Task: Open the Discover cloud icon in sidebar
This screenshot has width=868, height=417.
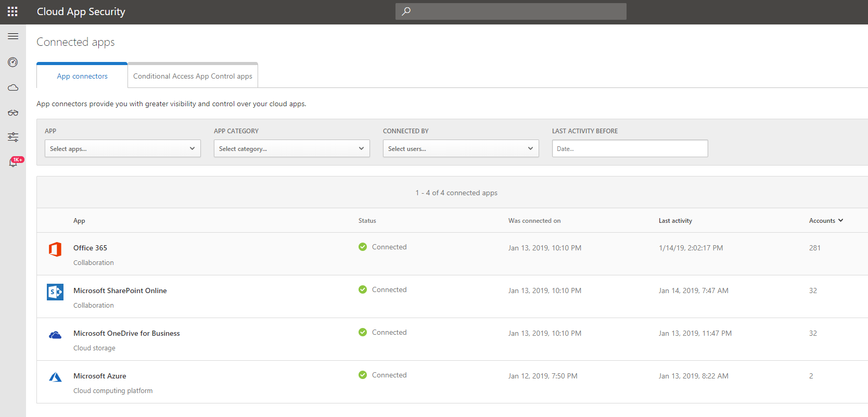Action: pyautogui.click(x=13, y=87)
